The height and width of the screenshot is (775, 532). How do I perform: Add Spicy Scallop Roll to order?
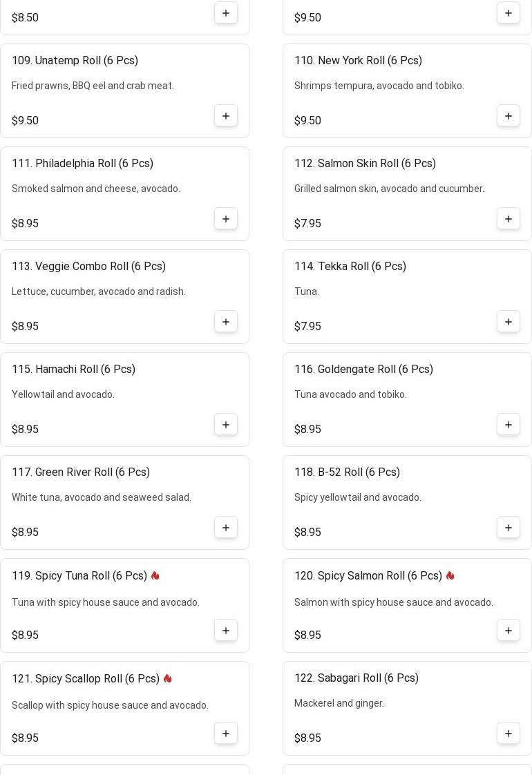[x=226, y=734]
